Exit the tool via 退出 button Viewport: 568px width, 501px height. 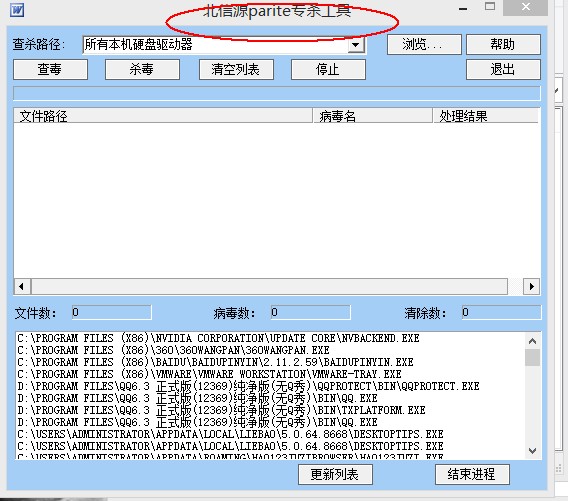tap(503, 69)
